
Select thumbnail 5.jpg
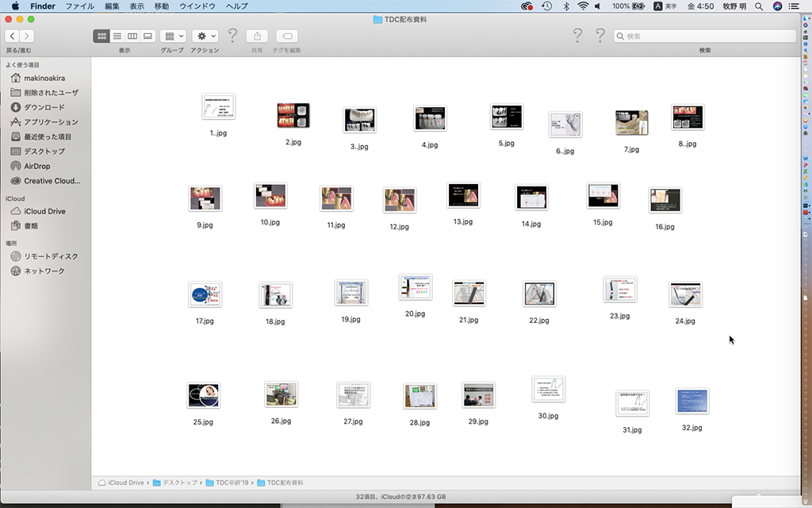[x=507, y=117]
